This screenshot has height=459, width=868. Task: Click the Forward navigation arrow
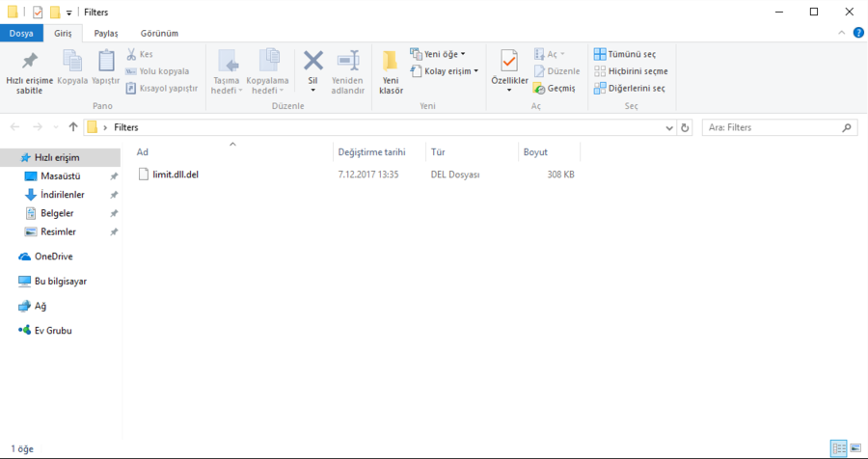pos(38,127)
